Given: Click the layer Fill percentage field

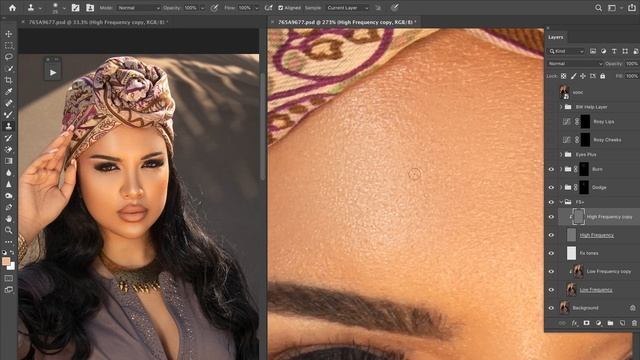Looking at the screenshot, I should click(632, 76).
